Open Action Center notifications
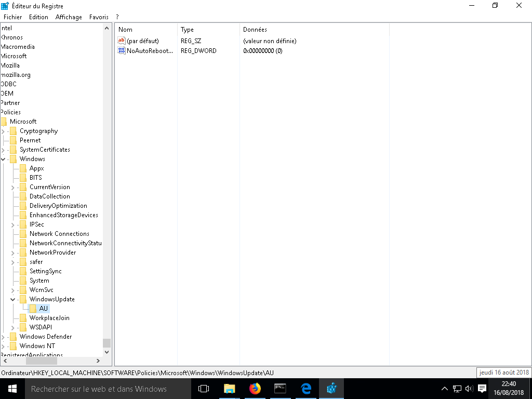This screenshot has height=399, width=532. tap(482, 389)
